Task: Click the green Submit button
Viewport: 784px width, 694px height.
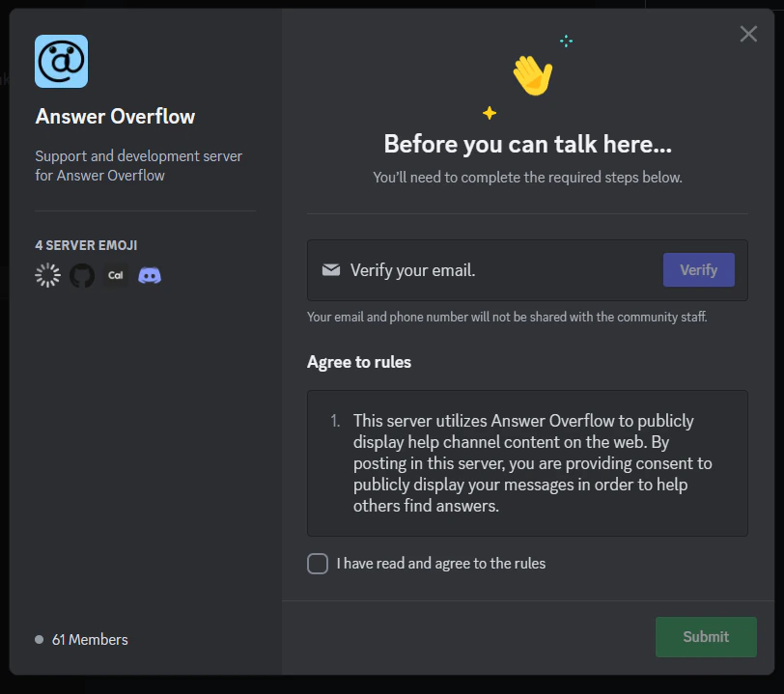Action: pos(706,636)
